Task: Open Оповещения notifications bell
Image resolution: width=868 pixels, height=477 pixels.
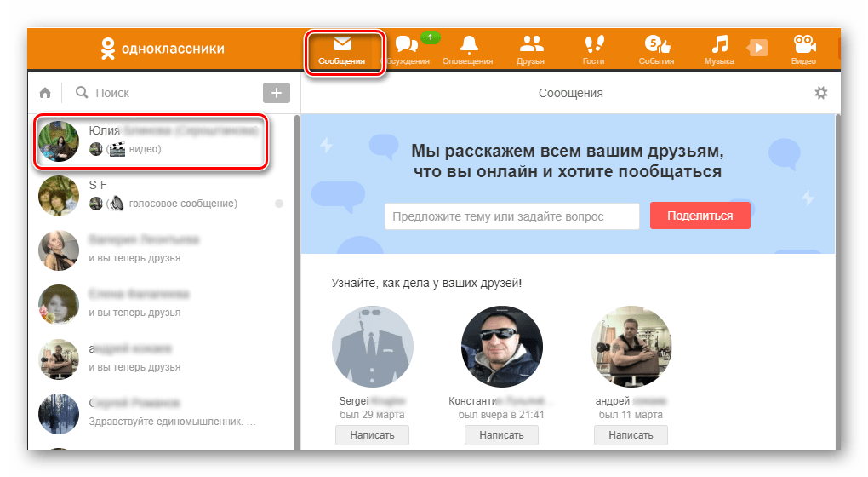Action: click(468, 50)
